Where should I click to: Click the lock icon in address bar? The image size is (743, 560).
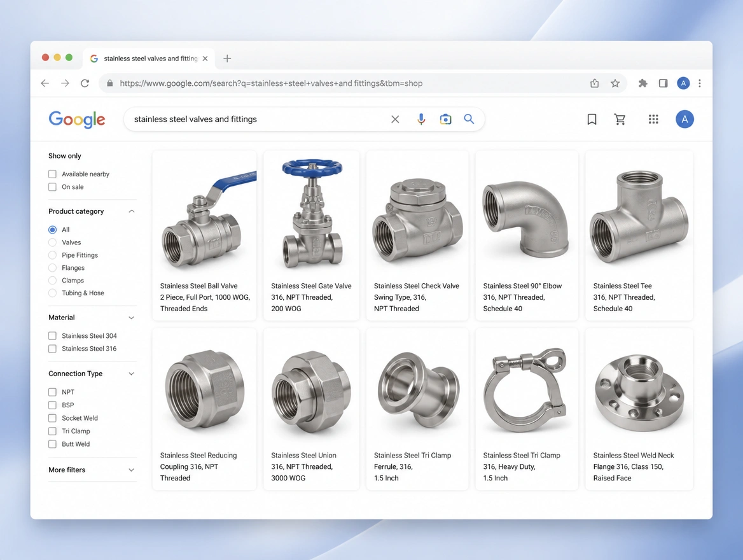point(110,83)
